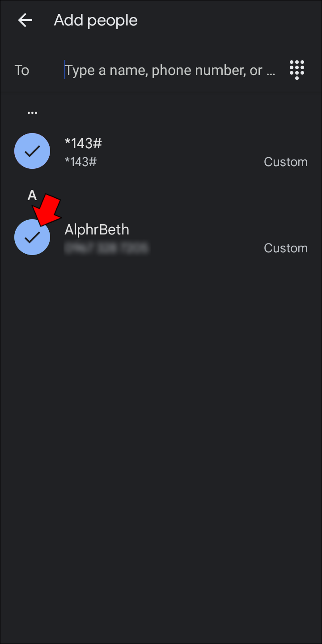Select the *143# contact name
This screenshot has width=322, height=644.
[84, 143]
